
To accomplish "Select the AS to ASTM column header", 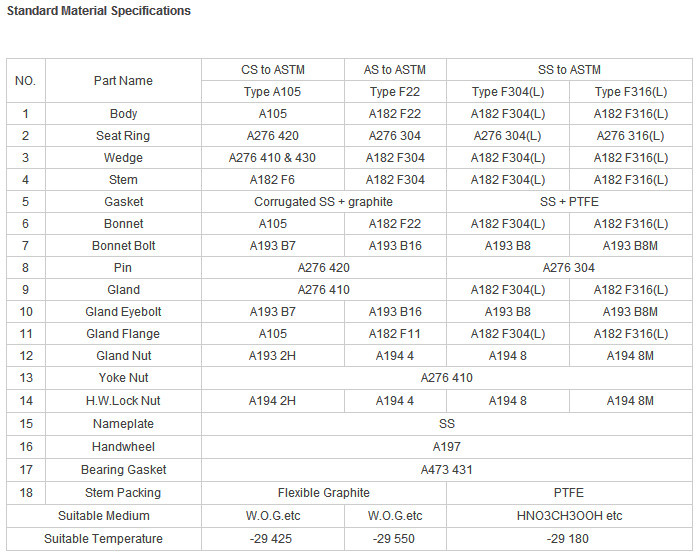I will (x=395, y=70).
